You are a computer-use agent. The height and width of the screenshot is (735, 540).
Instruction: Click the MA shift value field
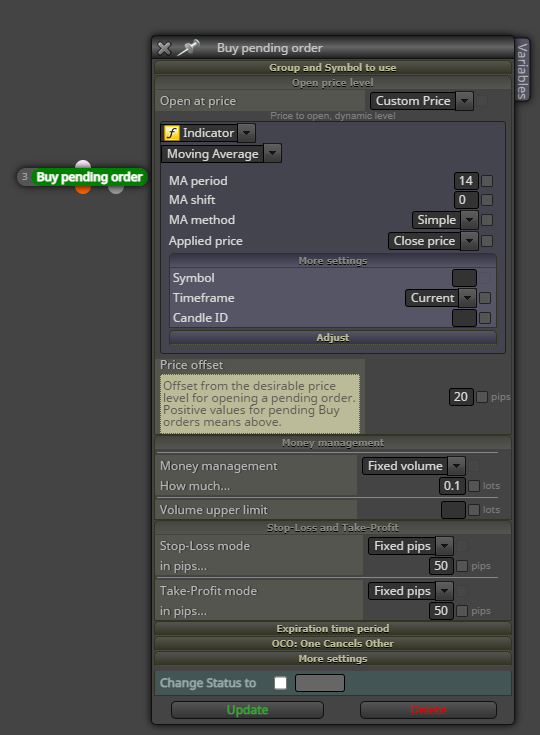coord(466,200)
